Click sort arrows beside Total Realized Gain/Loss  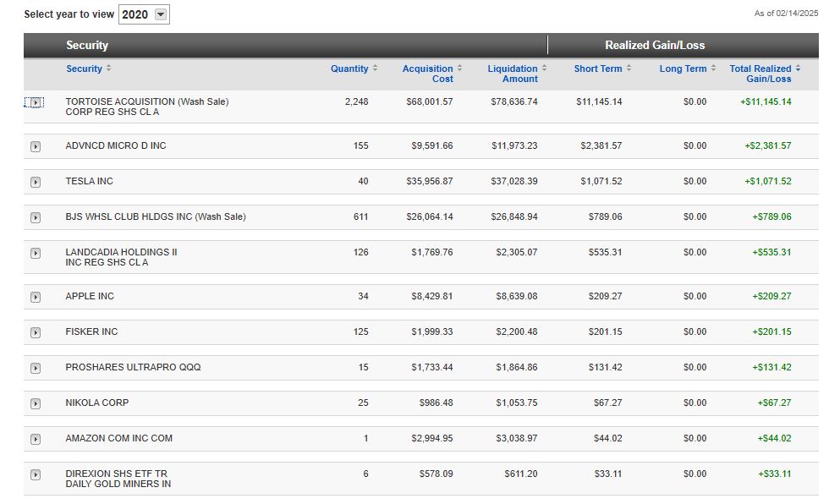tap(799, 68)
